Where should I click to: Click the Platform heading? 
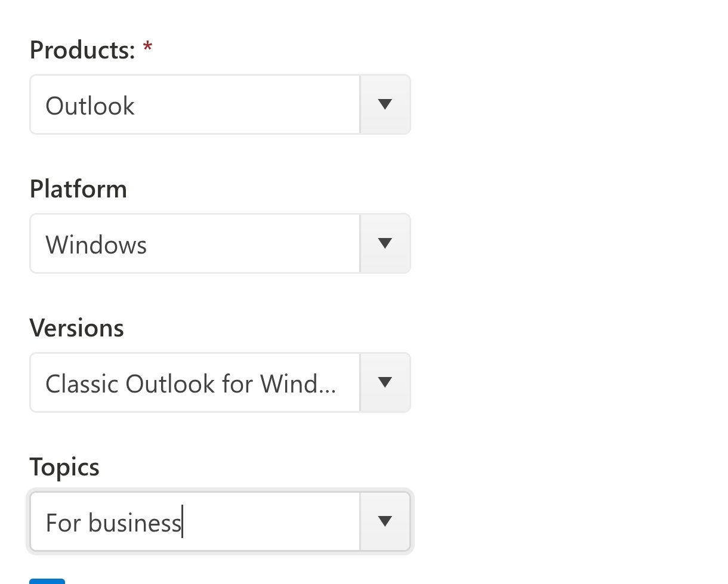[x=78, y=189]
